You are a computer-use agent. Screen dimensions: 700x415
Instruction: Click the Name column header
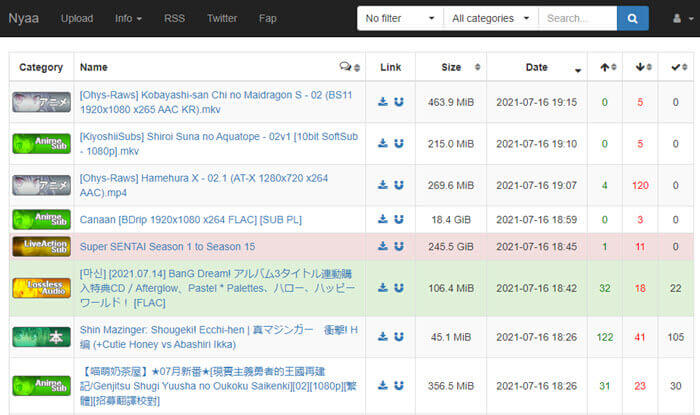coord(94,67)
